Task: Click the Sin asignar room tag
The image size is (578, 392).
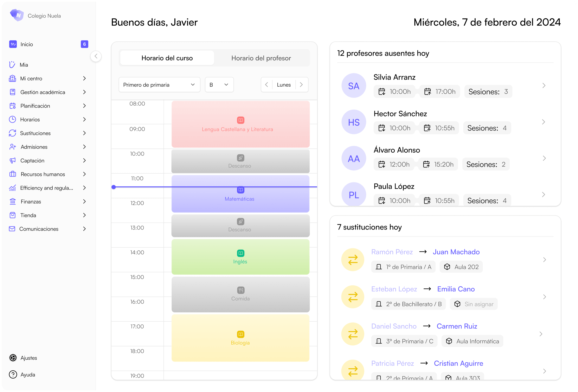Action: point(474,304)
